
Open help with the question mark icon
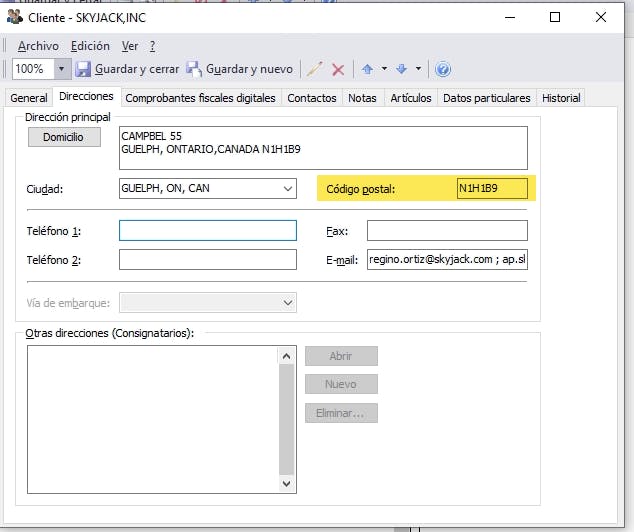point(443,69)
